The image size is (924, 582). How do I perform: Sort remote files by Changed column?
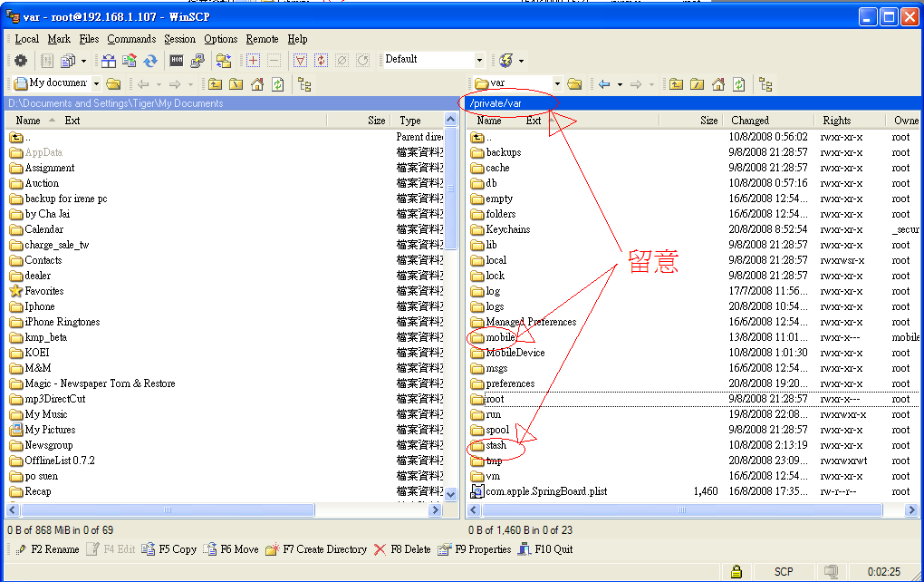coord(750,121)
